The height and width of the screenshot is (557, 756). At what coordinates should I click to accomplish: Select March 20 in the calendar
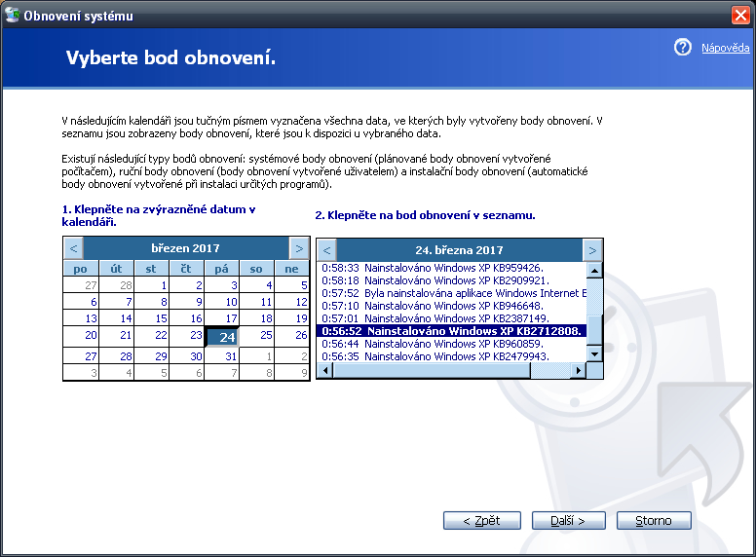[x=82, y=335]
